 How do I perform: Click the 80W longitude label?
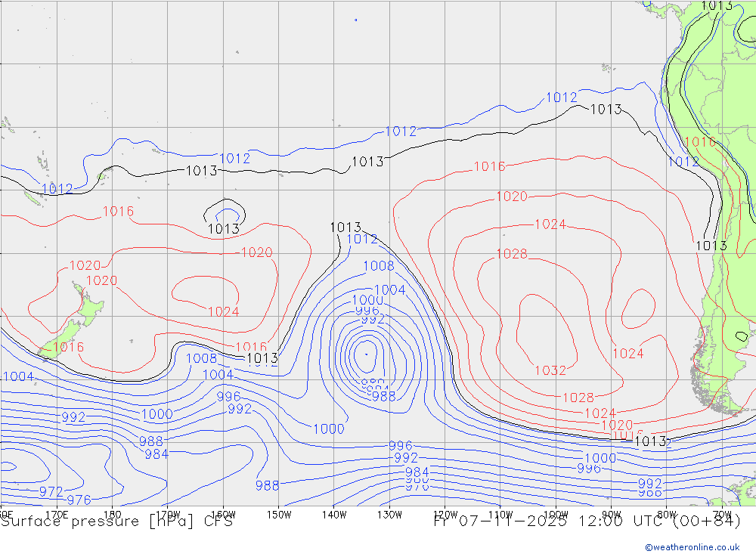667,515
